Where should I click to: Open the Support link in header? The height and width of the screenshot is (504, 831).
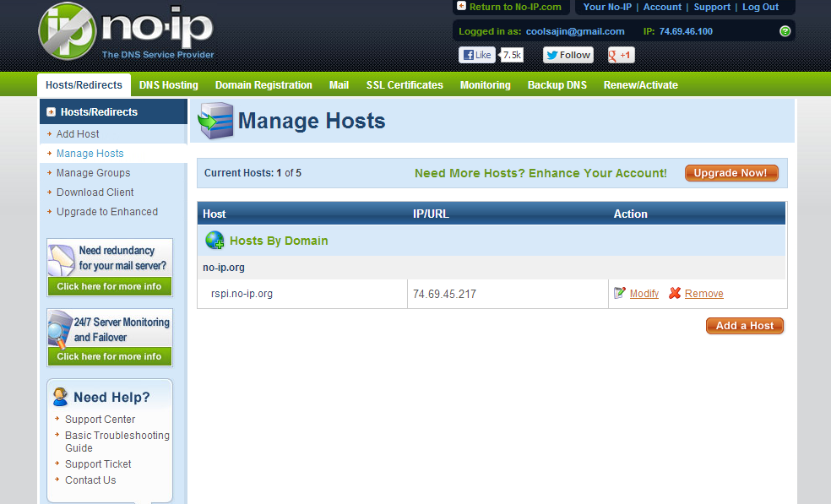[x=712, y=7]
